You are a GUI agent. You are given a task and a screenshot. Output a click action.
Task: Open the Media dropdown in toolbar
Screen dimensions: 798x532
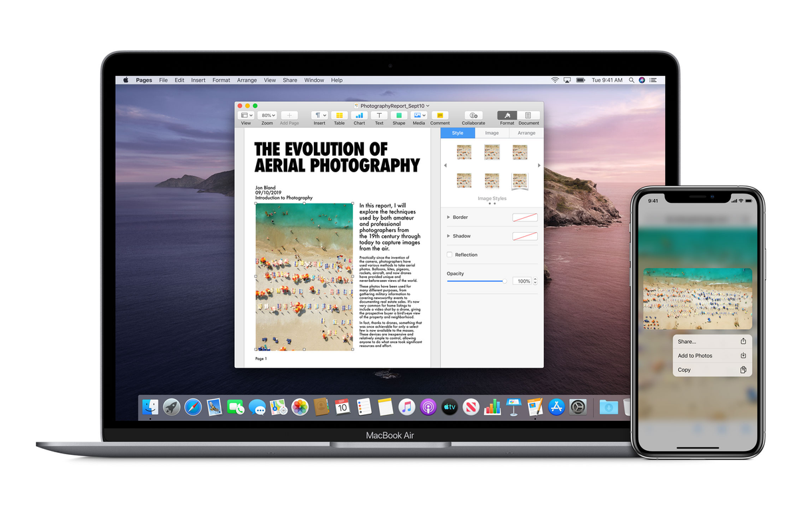click(419, 116)
